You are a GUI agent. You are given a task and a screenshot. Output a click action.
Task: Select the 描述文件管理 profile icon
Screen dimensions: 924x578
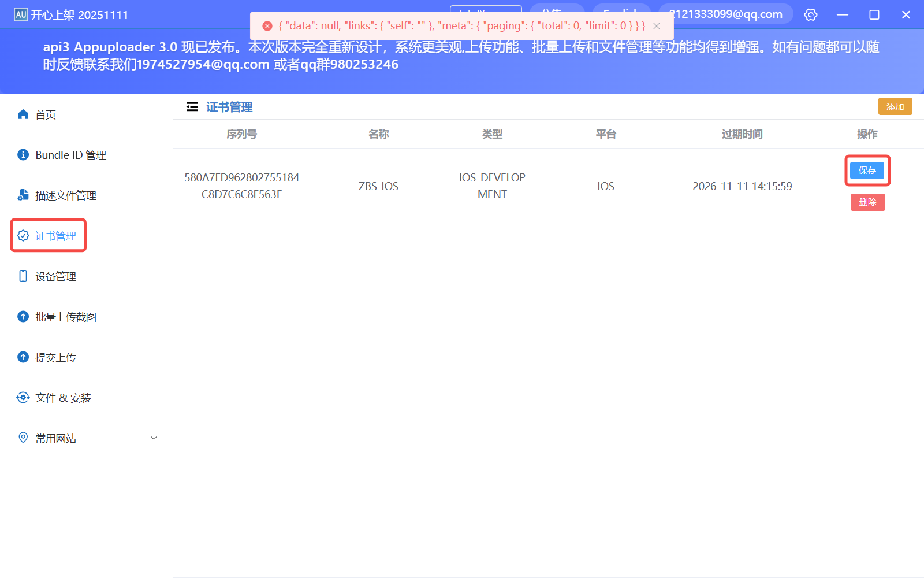23,195
